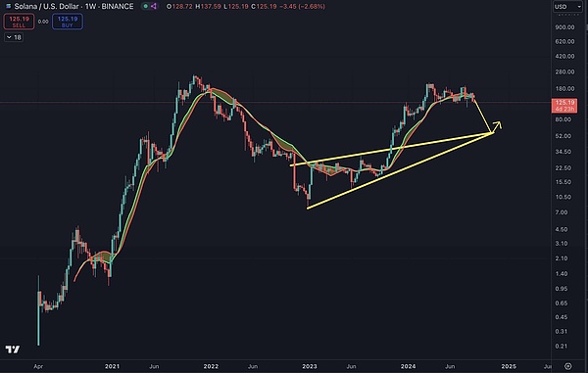Click the 2023 marker on time axis
The width and height of the screenshot is (588, 373).
pyautogui.click(x=310, y=366)
